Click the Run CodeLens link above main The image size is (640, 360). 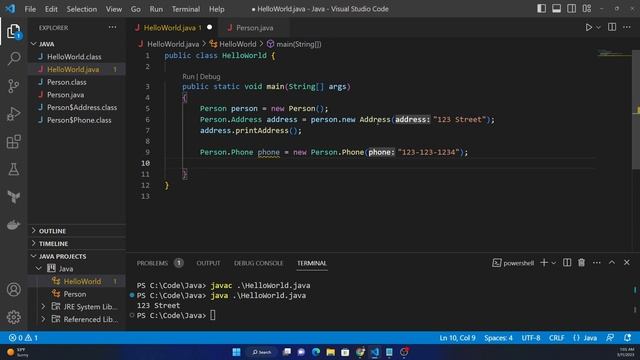(x=188, y=76)
